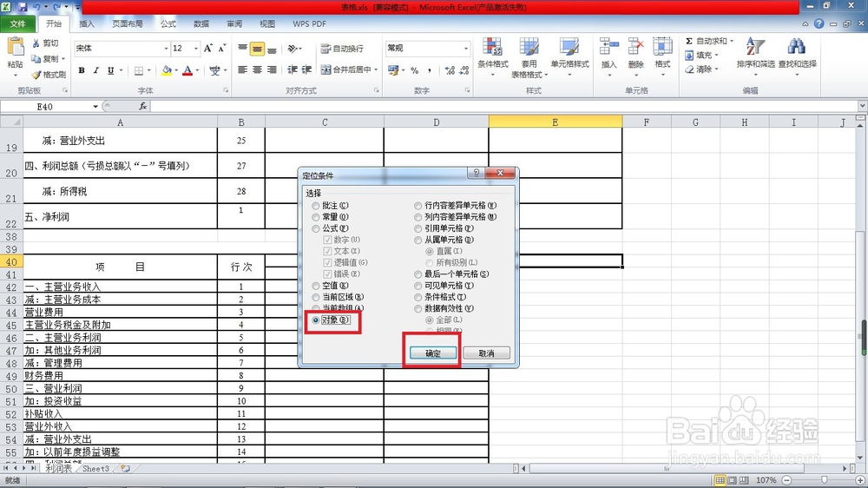Toggle Italic formatting
The height and width of the screenshot is (488, 868).
tap(95, 70)
